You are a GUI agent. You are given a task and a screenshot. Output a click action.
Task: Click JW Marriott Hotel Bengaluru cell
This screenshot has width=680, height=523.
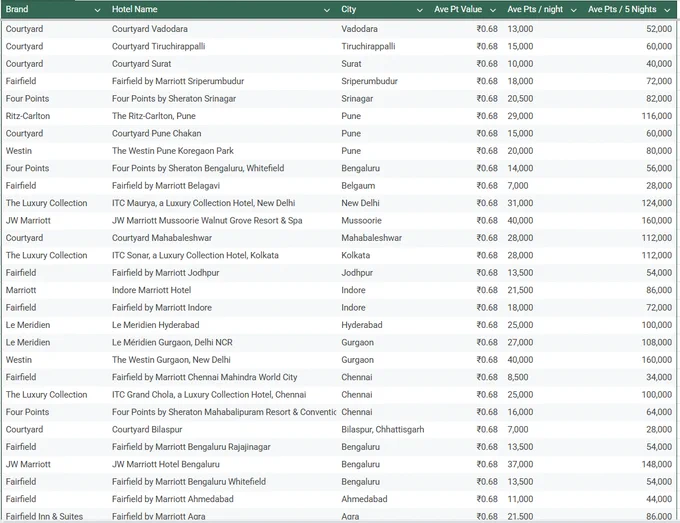(x=166, y=464)
